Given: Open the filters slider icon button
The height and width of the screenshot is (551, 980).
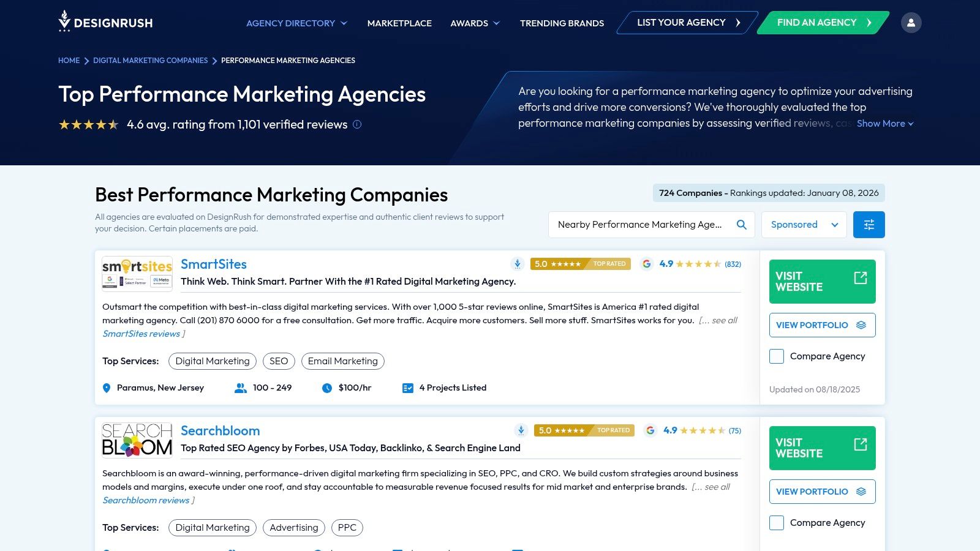Looking at the screenshot, I should point(869,225).
